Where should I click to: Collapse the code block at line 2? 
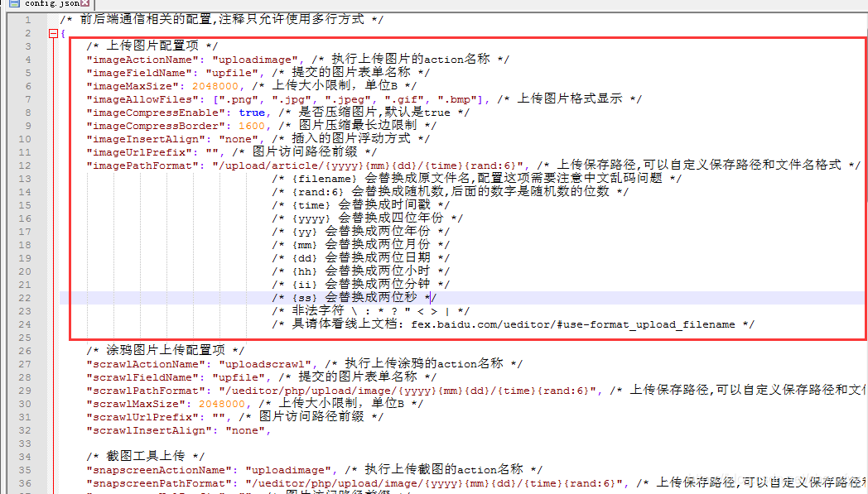(53, 33)
